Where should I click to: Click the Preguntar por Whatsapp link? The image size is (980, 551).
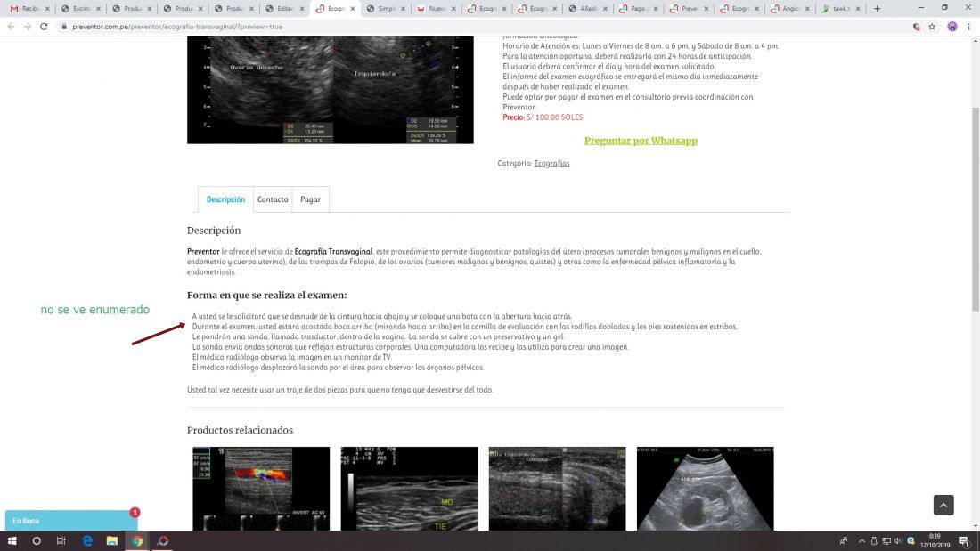point(641,141)
